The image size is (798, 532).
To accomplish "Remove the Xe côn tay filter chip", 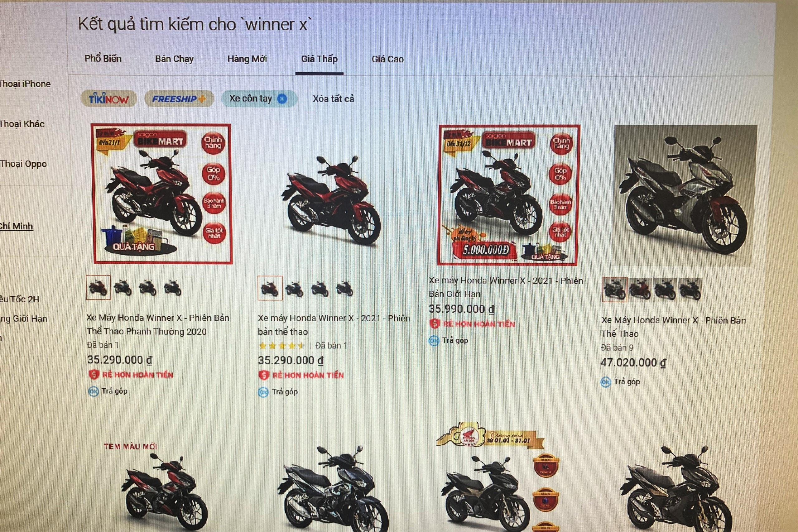I will (x=282, y=99).
